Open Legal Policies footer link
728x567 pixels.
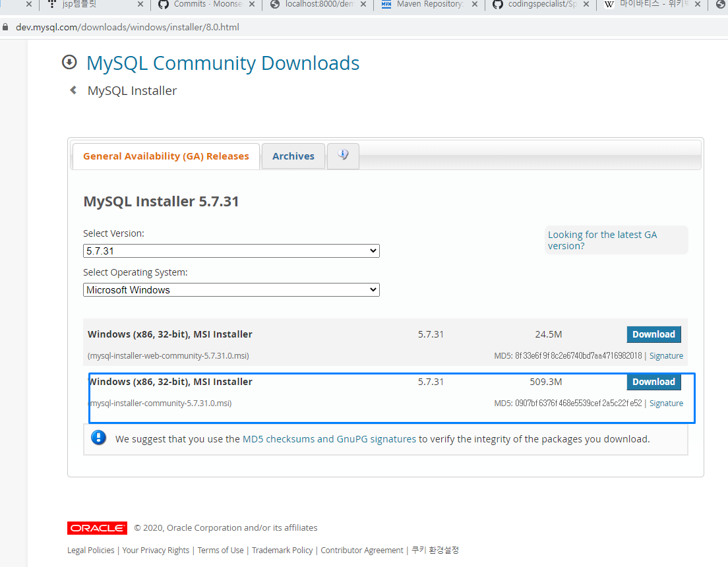point(90,550)
